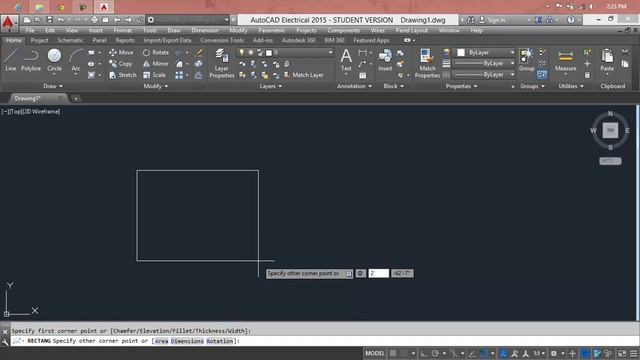Open the layer selection dropdown
The width and height of the screenshot is (640, 360).
[x=285, y=53]
